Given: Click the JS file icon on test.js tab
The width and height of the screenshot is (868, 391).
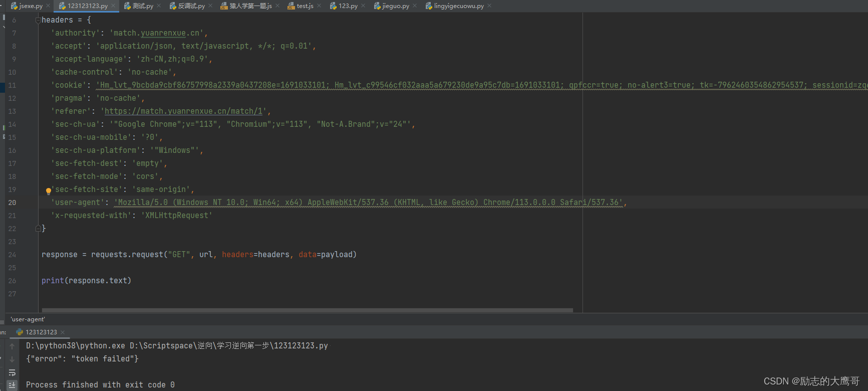Looking at the screenshot, I should coord(291,6).
